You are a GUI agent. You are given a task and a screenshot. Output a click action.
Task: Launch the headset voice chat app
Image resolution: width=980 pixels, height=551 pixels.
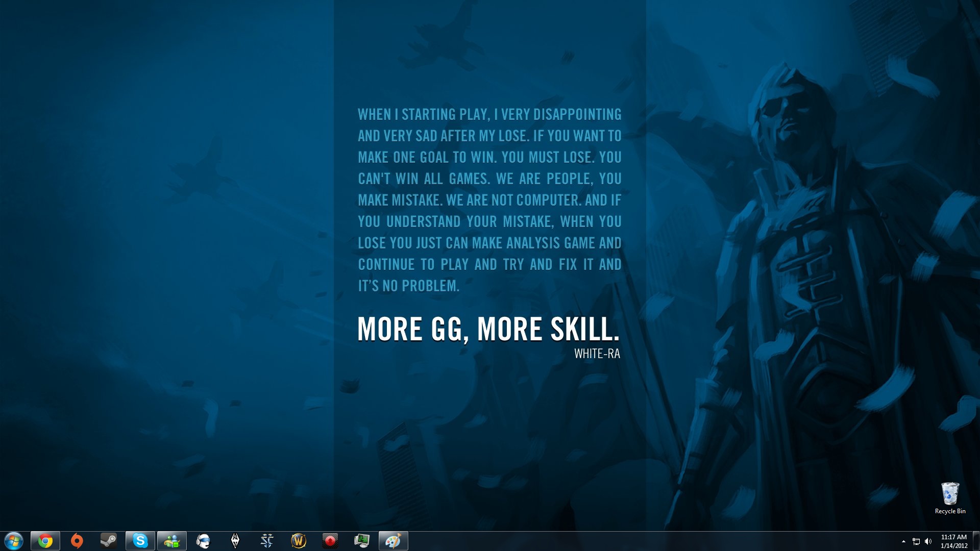coord(204,541)
